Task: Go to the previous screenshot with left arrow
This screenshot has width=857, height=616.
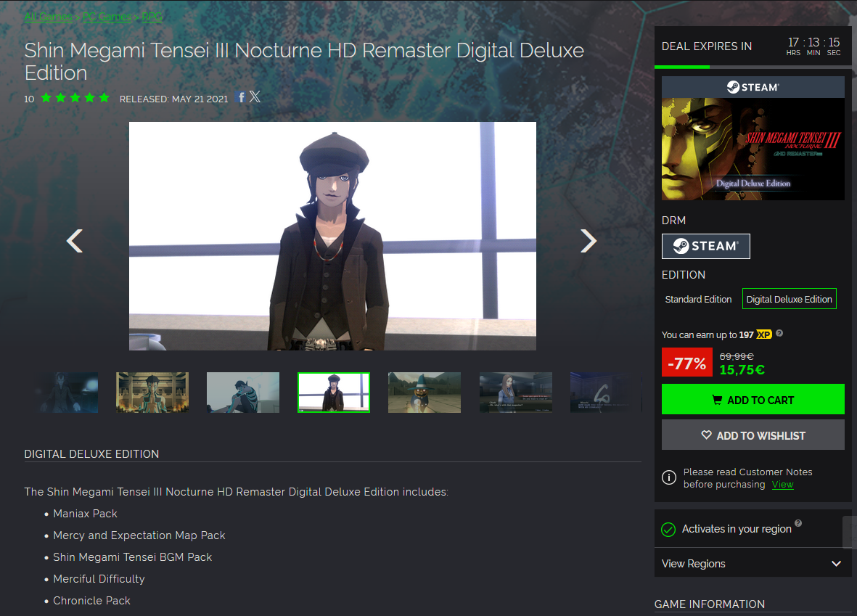Action: (x=75, y=240)
